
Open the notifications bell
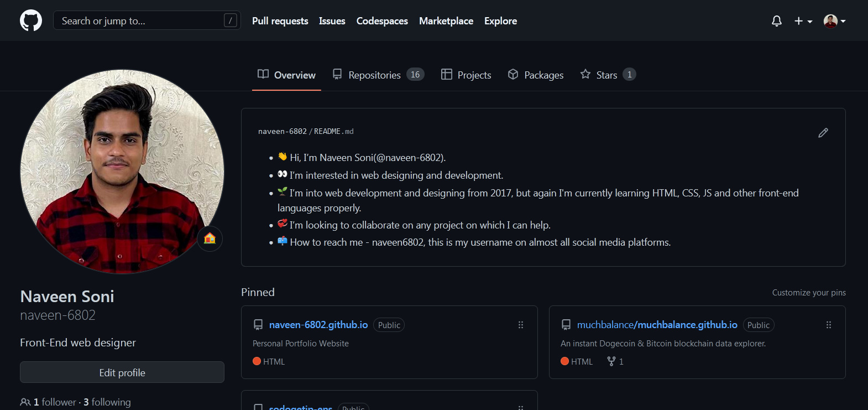tap(777, 21)
